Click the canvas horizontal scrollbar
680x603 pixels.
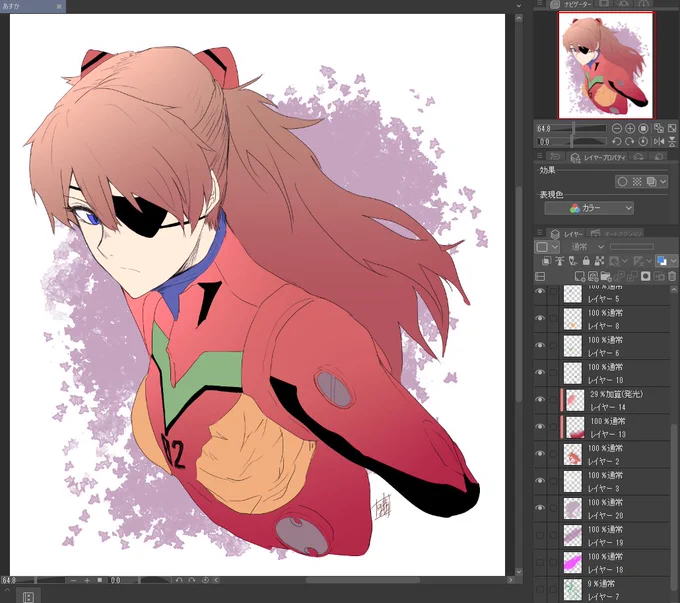pos(363,580)
